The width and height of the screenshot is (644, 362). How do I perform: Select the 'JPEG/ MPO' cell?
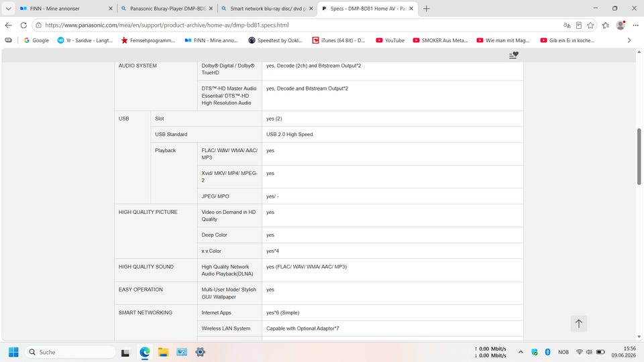point(229,196)
